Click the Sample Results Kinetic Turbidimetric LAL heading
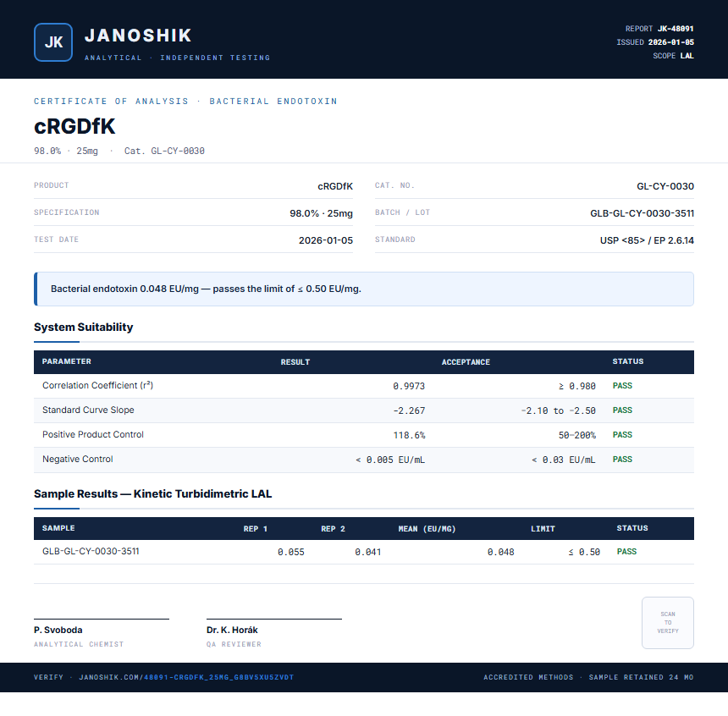 (x=152, y=493)
